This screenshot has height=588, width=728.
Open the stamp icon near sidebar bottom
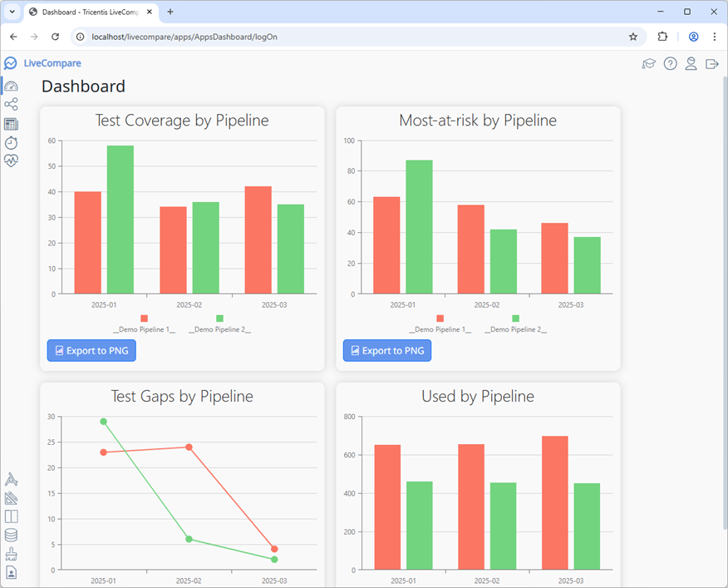11,553
